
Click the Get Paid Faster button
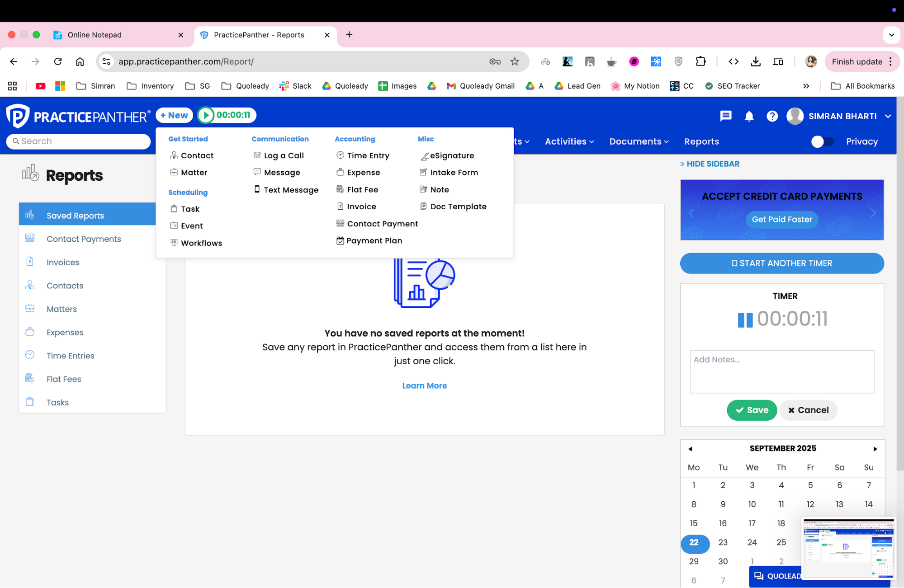781,220
